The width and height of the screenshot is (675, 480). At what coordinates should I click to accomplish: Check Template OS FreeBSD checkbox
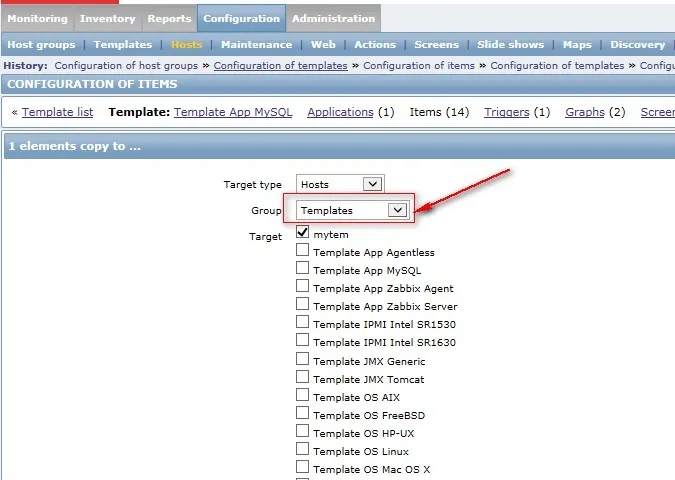(302, 413)
